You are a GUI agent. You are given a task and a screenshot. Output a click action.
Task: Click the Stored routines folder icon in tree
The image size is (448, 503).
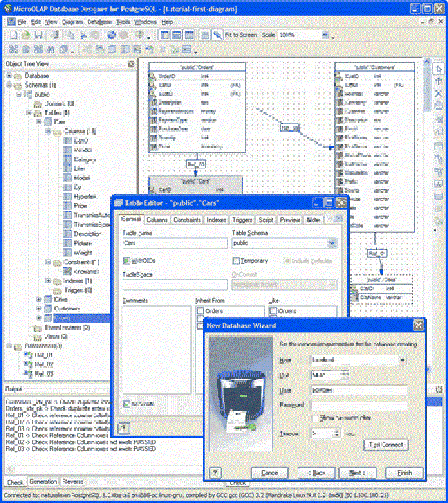(38, 328)
